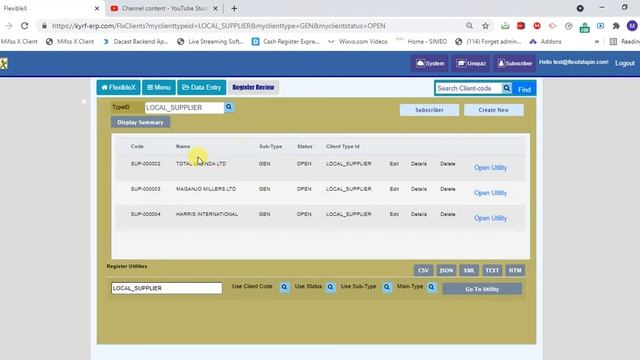The image size is (640, 360).
Task: Export register as XML
Action: [469, 270]
